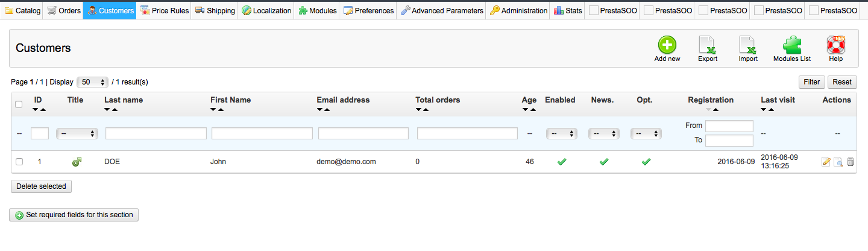Sort ID column descending arrow
The height and width of the screenshot is (251, 868).
[36, 110]
